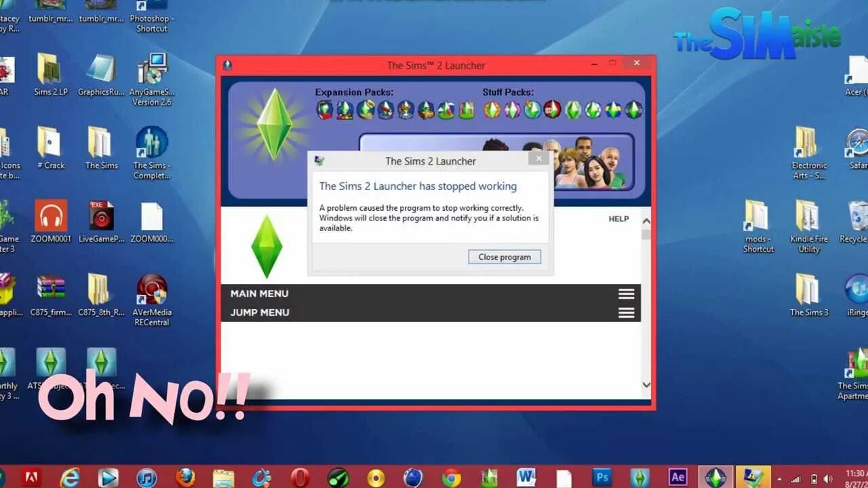Image resolution: width=868 pixels, height=488 pixels.
Task: Open File Explorer from the taskbar
Action: [223, 477]
